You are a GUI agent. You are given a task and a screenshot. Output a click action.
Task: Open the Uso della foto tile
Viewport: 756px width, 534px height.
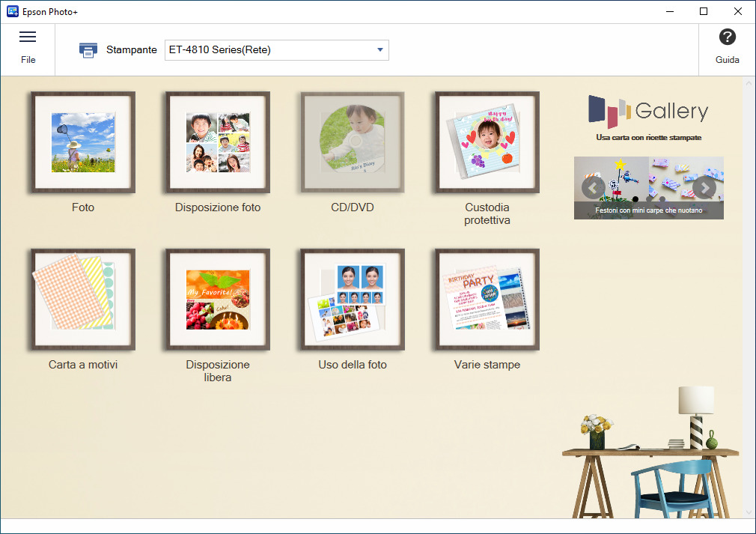(x=353, y=300)
